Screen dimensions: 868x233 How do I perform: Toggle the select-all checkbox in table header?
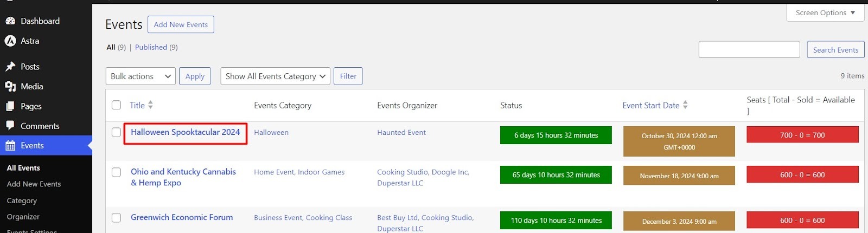point(116,105)
